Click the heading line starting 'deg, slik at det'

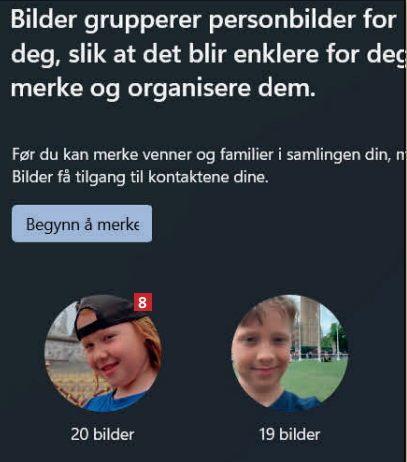209,55
